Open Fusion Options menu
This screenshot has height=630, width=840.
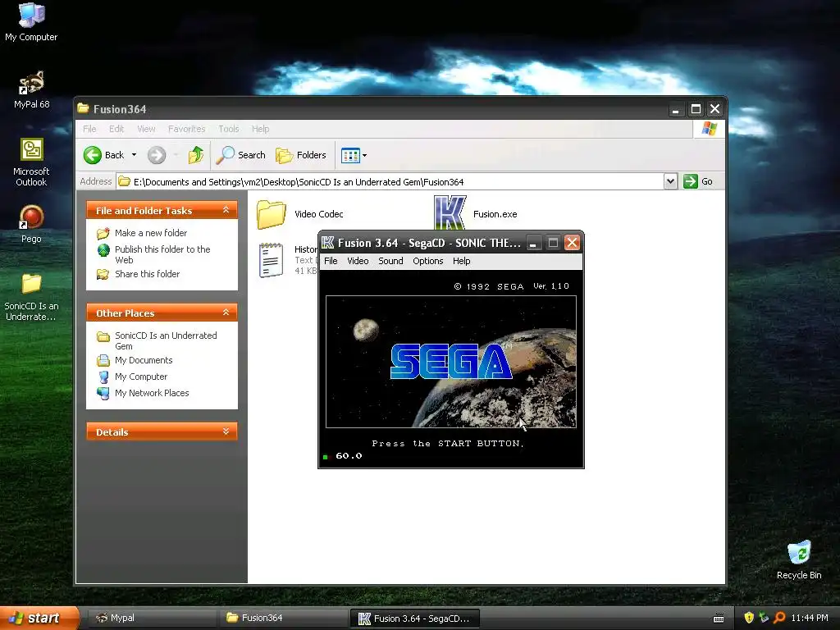tap(427, 261)
